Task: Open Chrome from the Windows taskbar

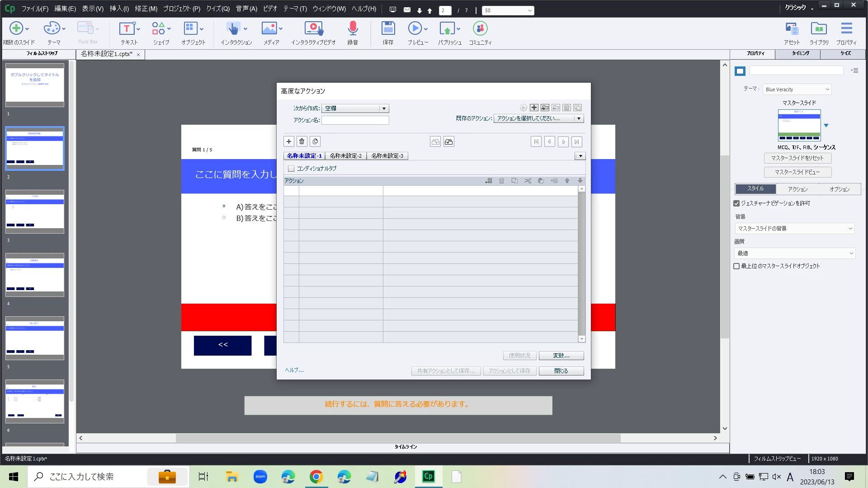Action: coord(316,477)
